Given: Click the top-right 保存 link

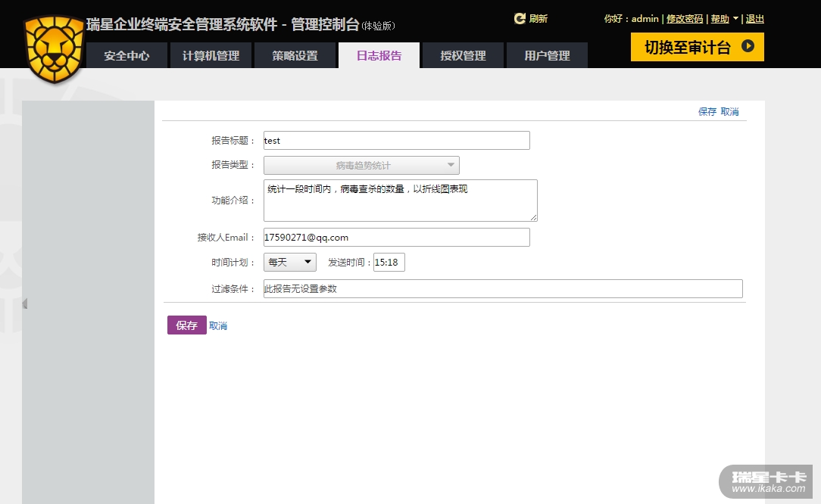Looking at the screenshot, I should (707, 111).
